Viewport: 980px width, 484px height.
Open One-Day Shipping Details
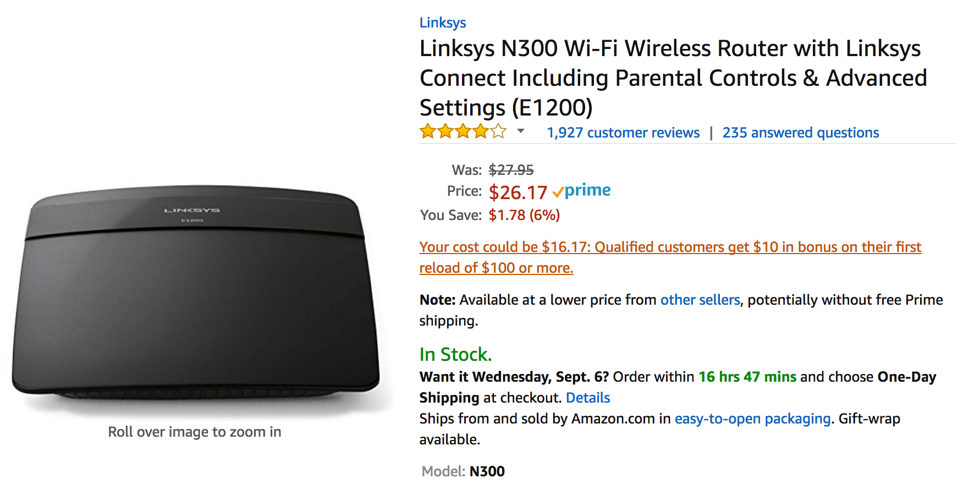[x=587, y=398]
